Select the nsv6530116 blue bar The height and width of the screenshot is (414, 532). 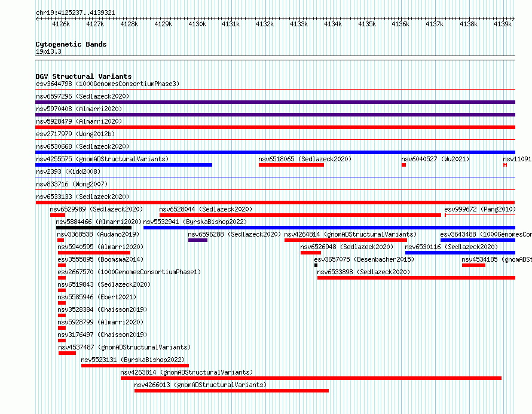[x=460, y=253]
